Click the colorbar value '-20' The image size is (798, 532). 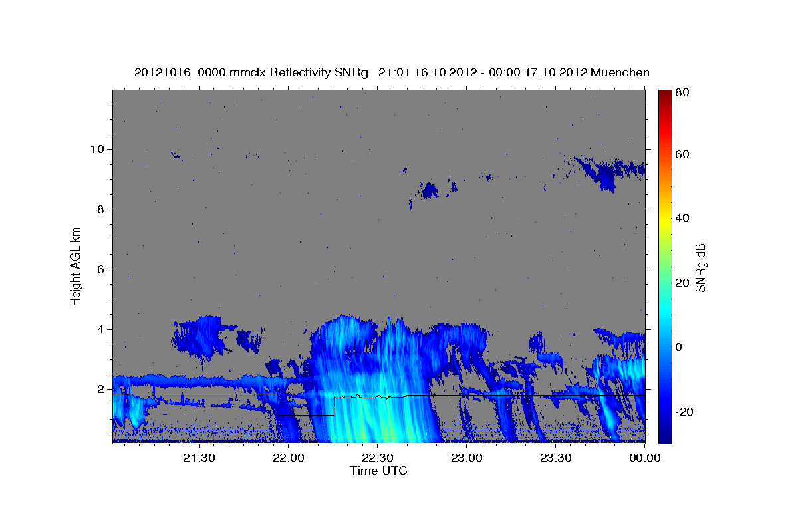coord(684,412)
